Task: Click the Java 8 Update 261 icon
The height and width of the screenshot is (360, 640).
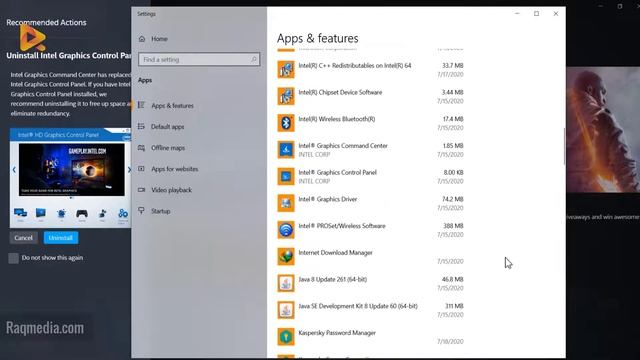Action: (x=286, y=283)
